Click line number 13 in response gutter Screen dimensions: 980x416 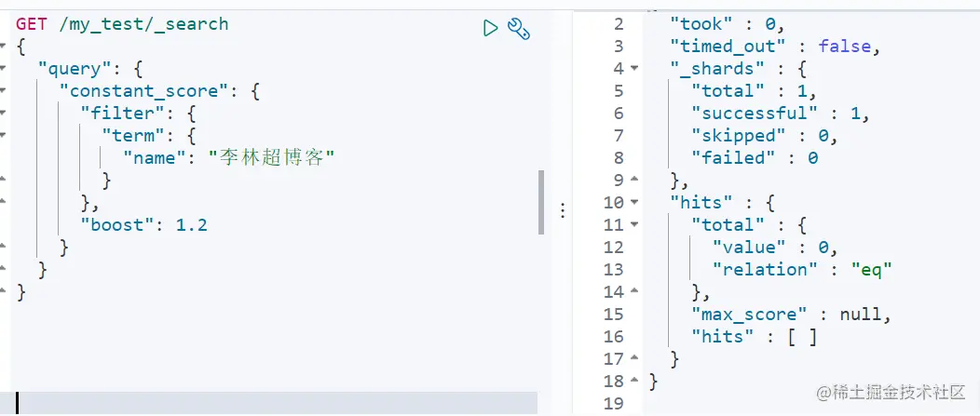click(x=614, y=270)
